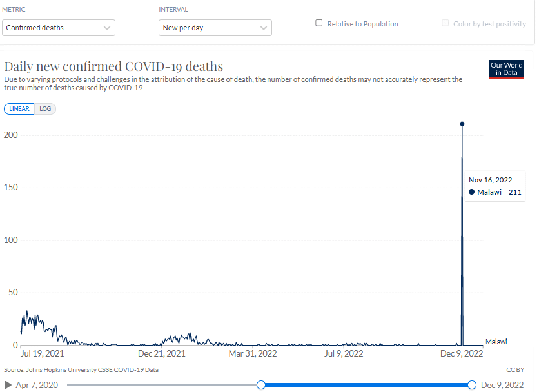This screenshot has height=392, width=539.
Task: Click the Jul 19, 2021 x-axis label
Action: coord(43,353)
